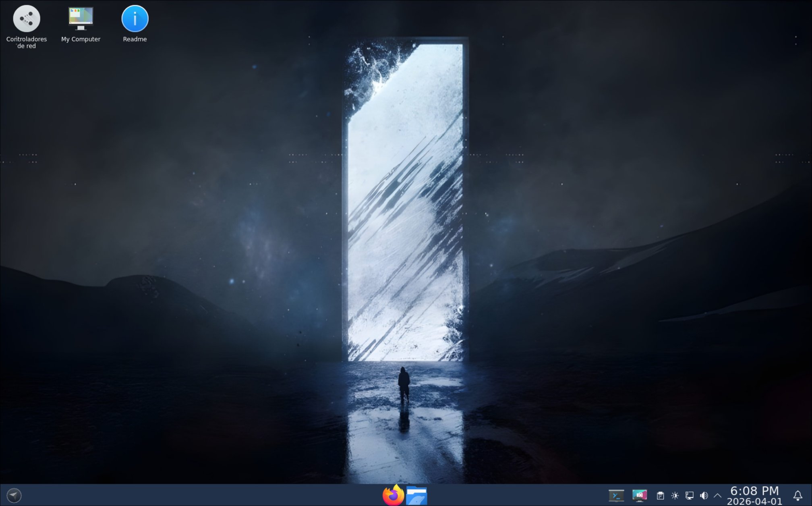This screenshot has height=506, width=812.
Task: Show notifications via the bell icon
Action: pyautogui.click(x=797, y=496)
